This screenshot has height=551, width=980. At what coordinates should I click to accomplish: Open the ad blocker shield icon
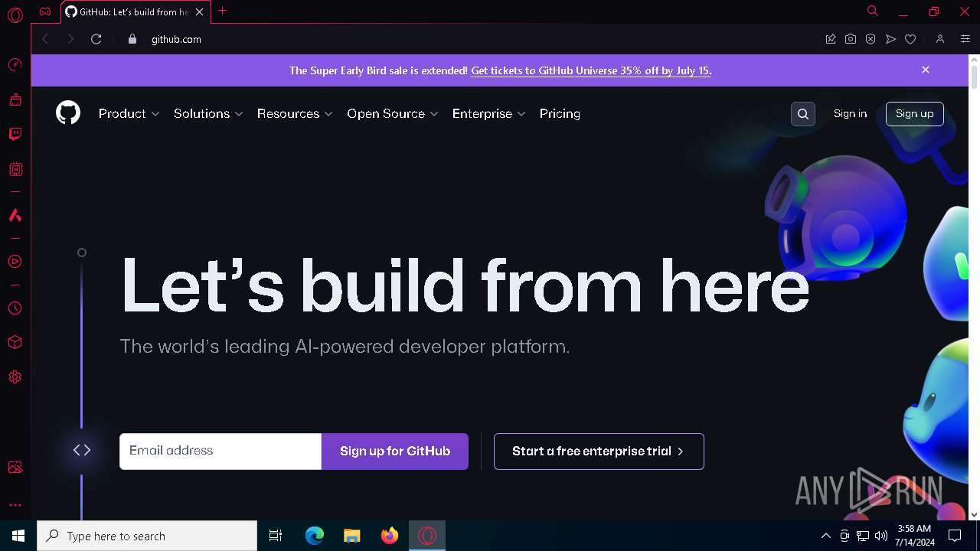pyautogui.click(x=871, y=39)
